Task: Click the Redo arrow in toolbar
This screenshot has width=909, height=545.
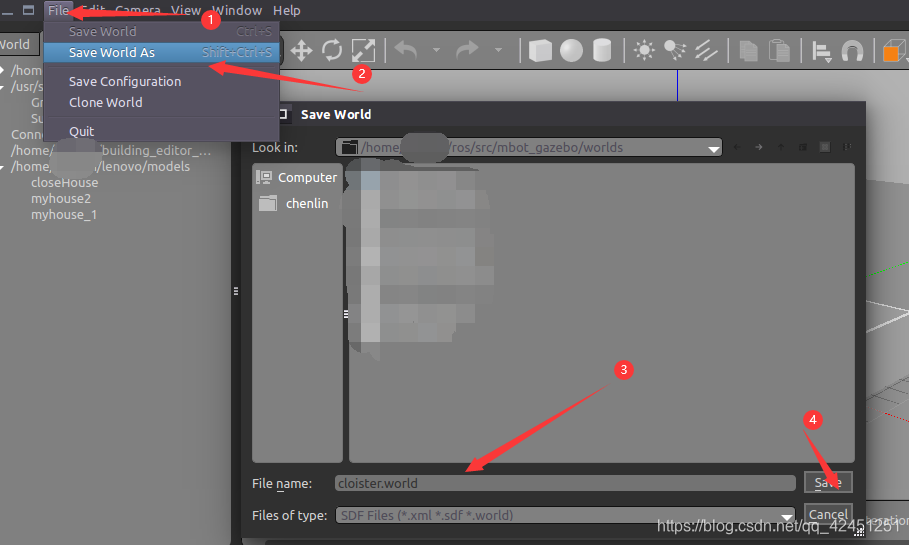Action: click(x=467, y=50)
